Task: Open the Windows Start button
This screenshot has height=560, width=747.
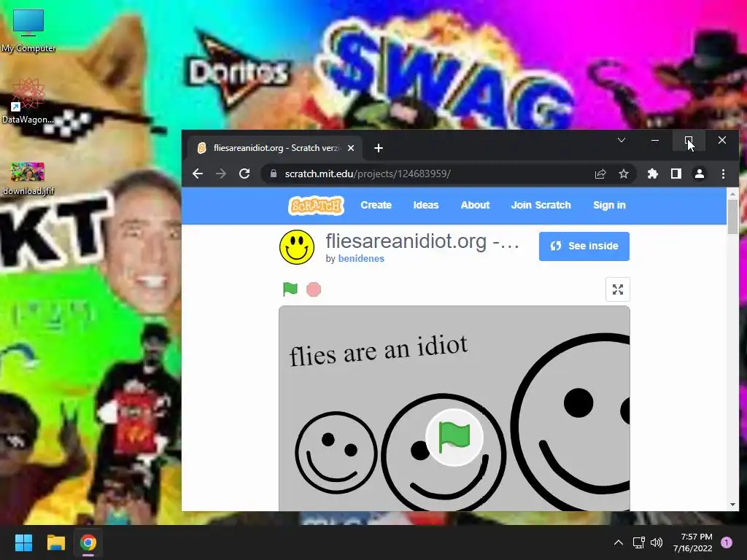Action: [x=23, y=542]
